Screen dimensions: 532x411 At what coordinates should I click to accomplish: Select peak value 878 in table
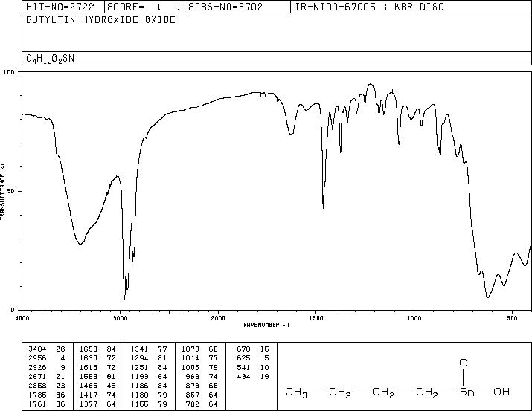coord(193,386)
